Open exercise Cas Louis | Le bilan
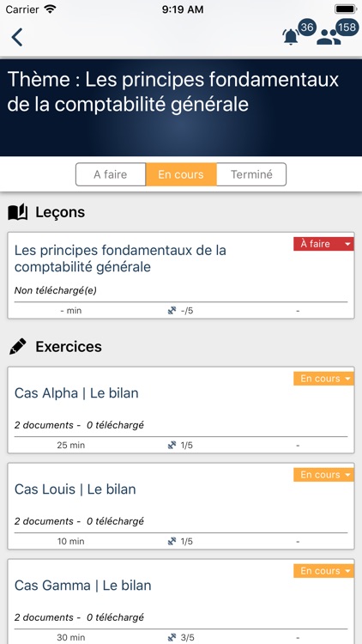 [x=75, y=489]
